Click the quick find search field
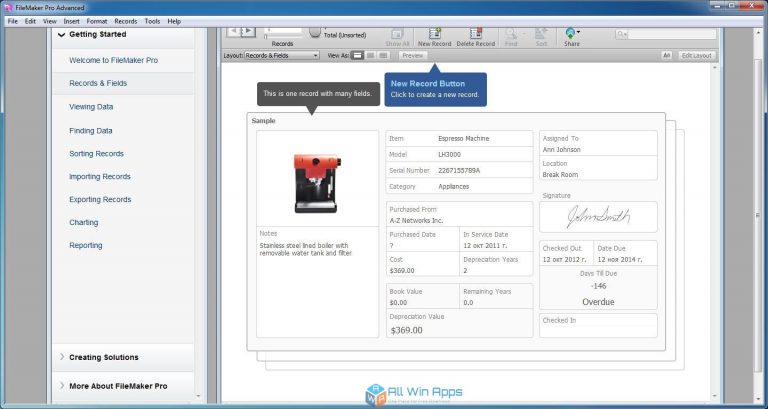Screen dimensions: 768x409 pos(672,34)
